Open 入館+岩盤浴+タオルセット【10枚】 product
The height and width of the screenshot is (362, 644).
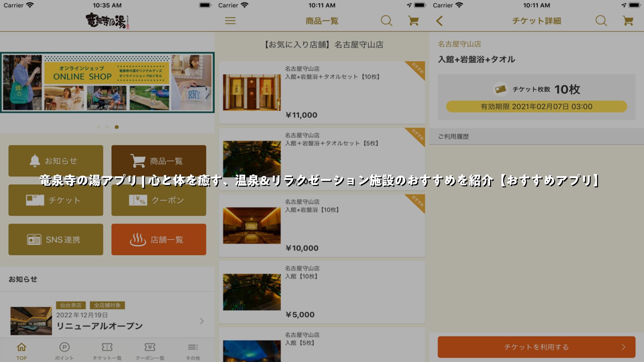[x=322, y=93]
